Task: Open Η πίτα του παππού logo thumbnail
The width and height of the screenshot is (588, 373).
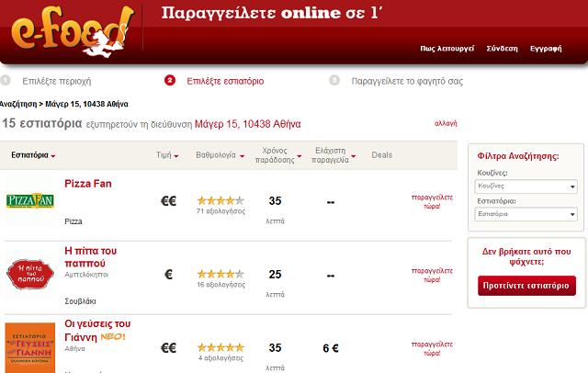Action: pyautogui.click(x=30, y=275)
